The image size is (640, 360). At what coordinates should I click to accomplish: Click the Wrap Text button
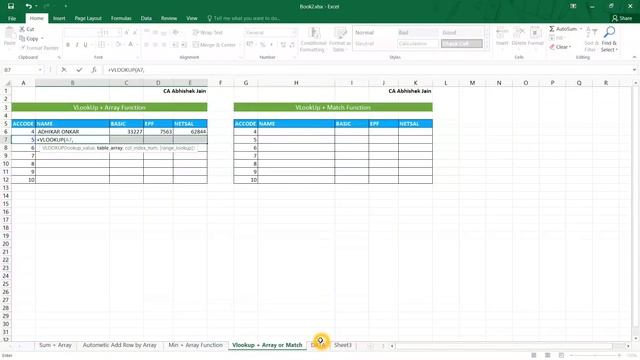(208, 32)
